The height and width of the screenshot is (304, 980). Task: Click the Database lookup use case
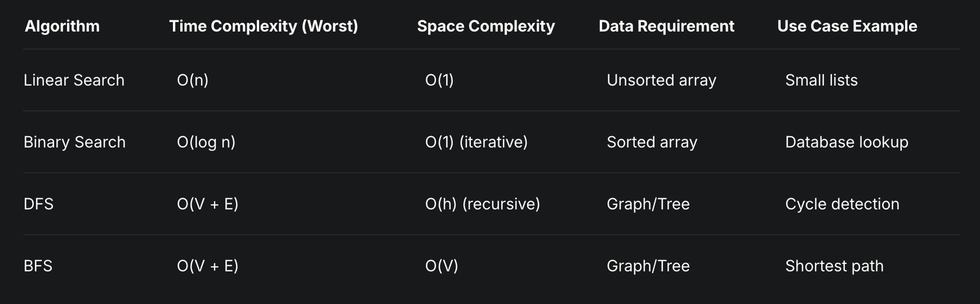pyautogui.click(x=847, y=142)
